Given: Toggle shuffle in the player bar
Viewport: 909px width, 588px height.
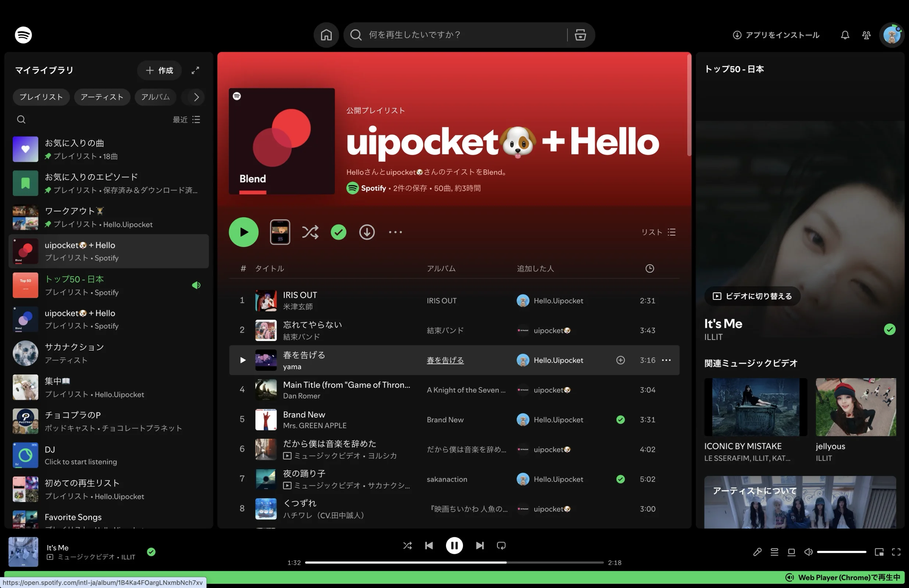Looking at the screenshot, I should click(407, 546).
